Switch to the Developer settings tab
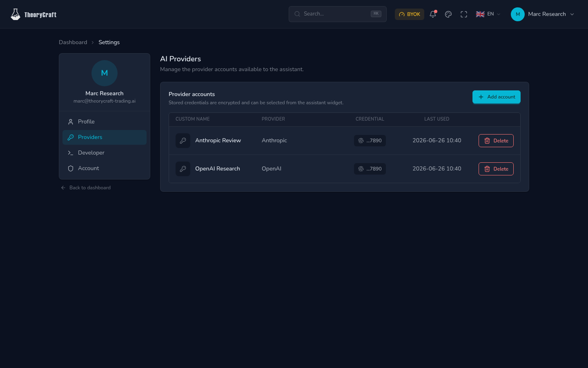The width and height of the screenshot is (588, 368). pos(105,153)
